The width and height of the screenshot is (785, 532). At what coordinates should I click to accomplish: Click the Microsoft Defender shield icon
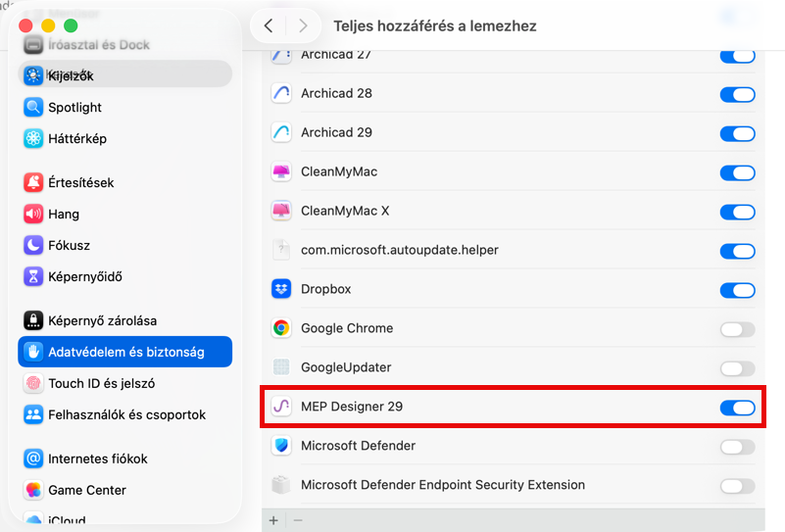pyautogui.click(x=281, y=446)
